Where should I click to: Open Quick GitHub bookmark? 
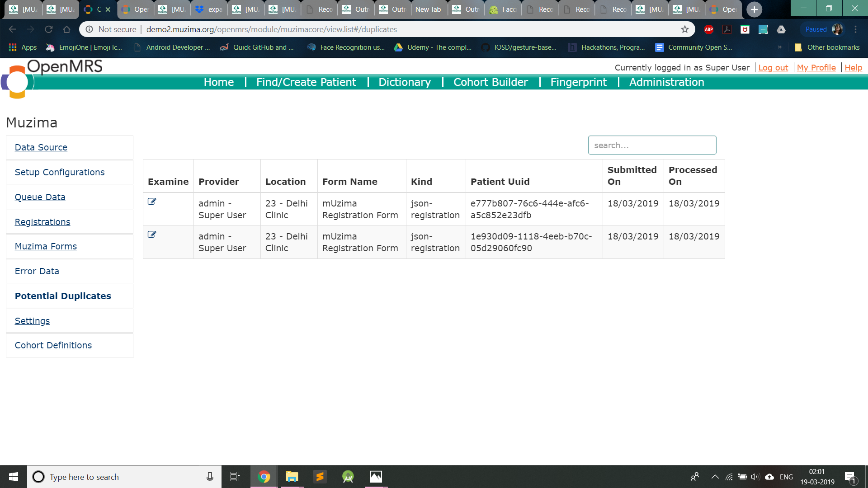[257, 47]
